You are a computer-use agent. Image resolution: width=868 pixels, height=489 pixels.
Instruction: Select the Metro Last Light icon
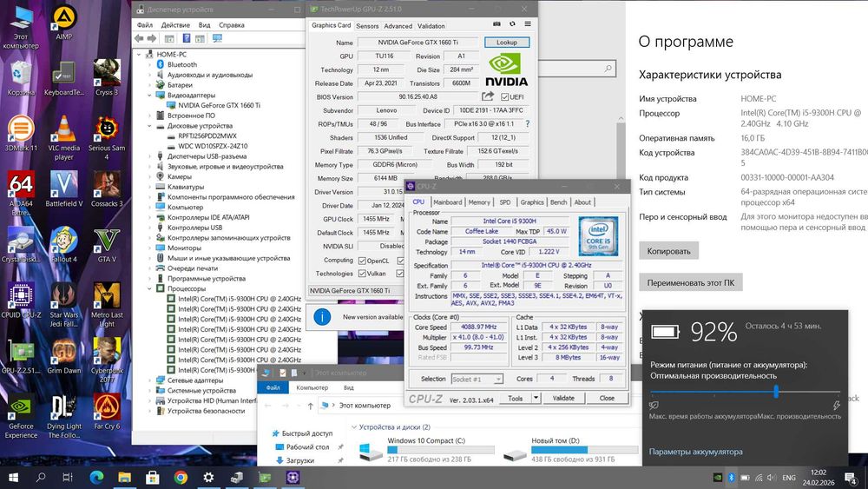(x=106, y=305)
